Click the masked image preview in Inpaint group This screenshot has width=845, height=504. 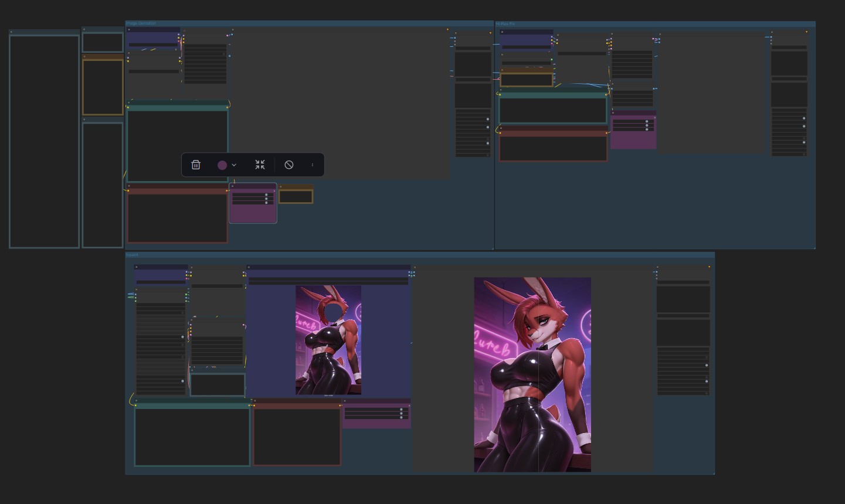[328, 340]
